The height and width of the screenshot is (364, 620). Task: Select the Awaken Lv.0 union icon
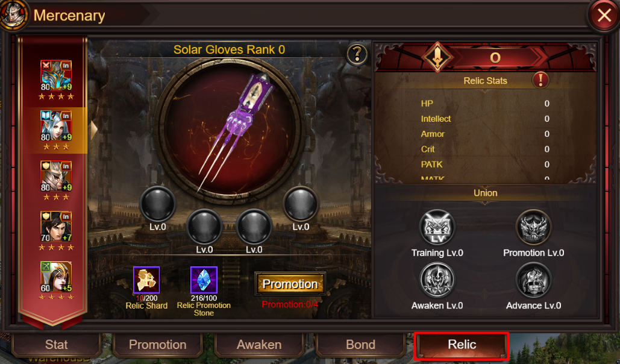tap(437, 280)
